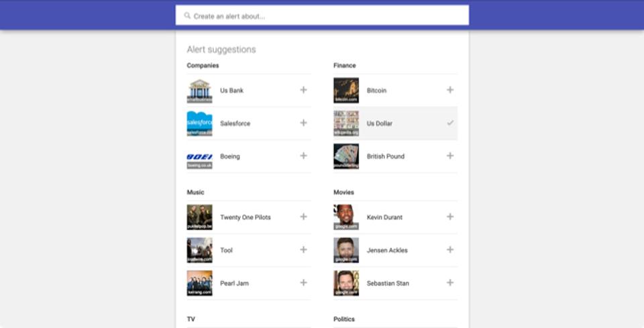Add alert for Us Bank with plus icon
This screenshot has width=644, height=328.
pos(303,90)
